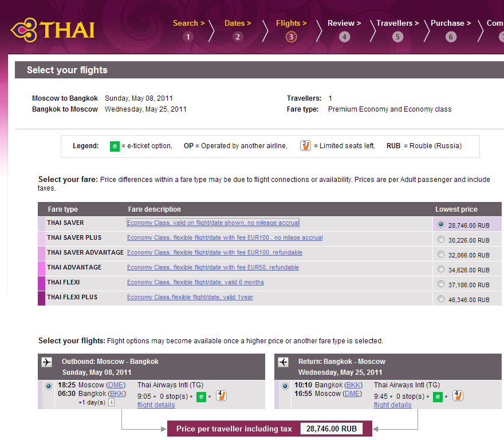Click the Thai Airways Intl (TG) outbound carrier
The width and height of the screenshot is (504, 440).
170,385
